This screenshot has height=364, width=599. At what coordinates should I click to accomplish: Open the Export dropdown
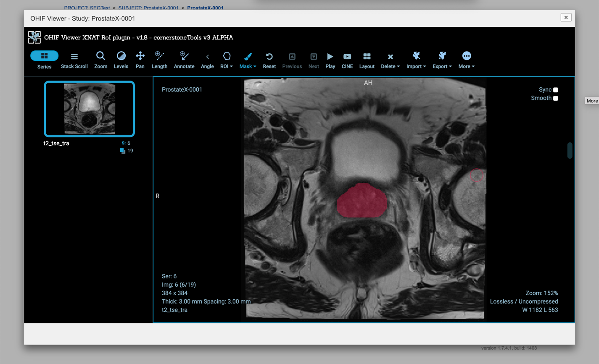tap(442, 59)
